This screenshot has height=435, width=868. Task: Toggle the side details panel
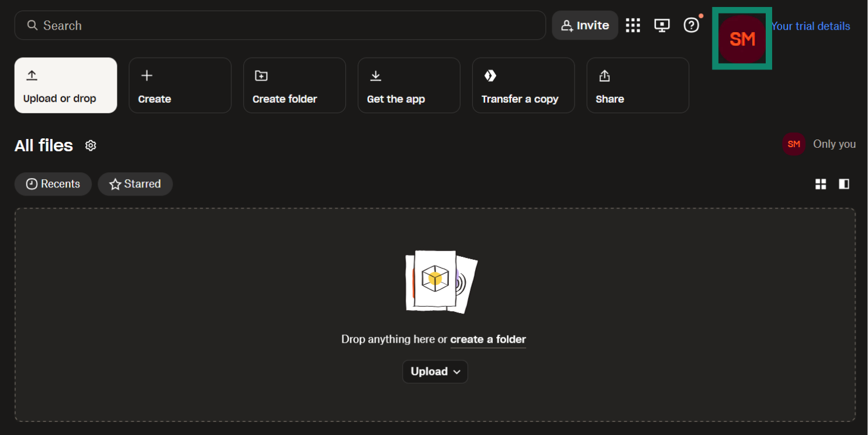point(844,184)
